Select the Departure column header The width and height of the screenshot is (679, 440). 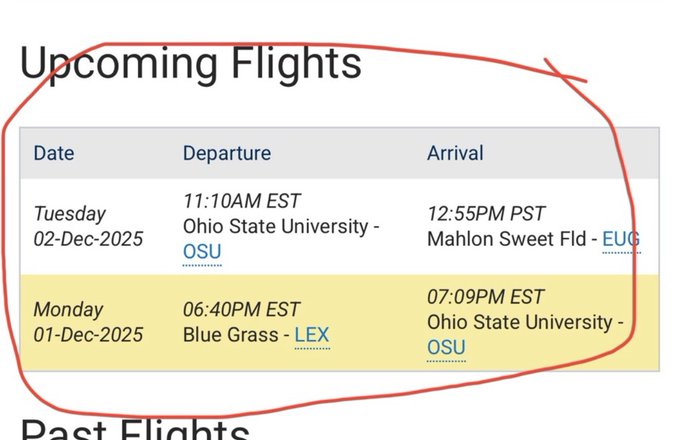(x=226, y=153)
